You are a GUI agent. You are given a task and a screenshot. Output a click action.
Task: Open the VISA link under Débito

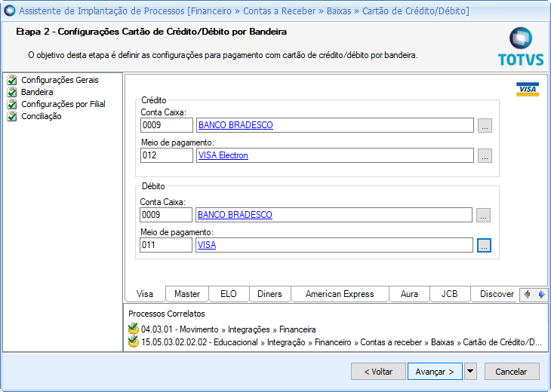[x=207, y=245]
